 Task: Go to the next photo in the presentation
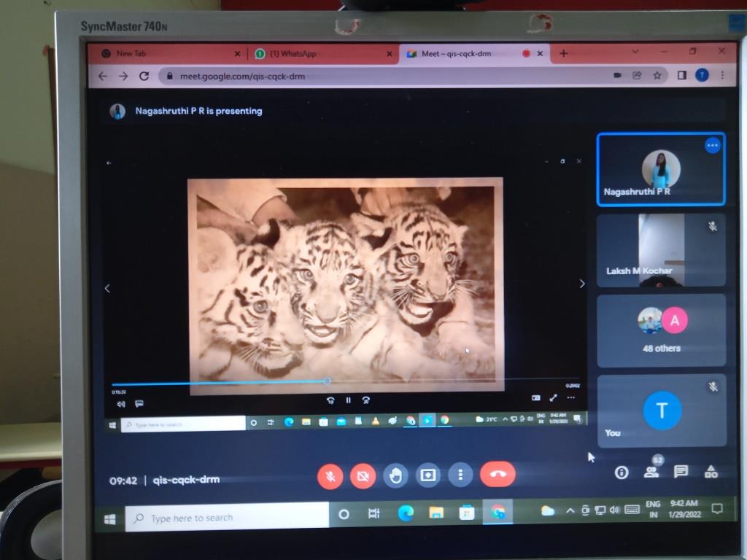tap(581, 284)
